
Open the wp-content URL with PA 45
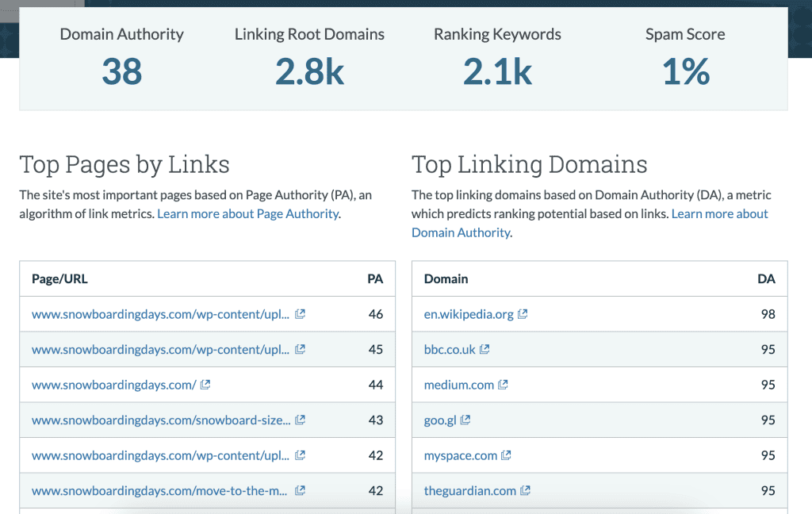click(x=160, y=350)
